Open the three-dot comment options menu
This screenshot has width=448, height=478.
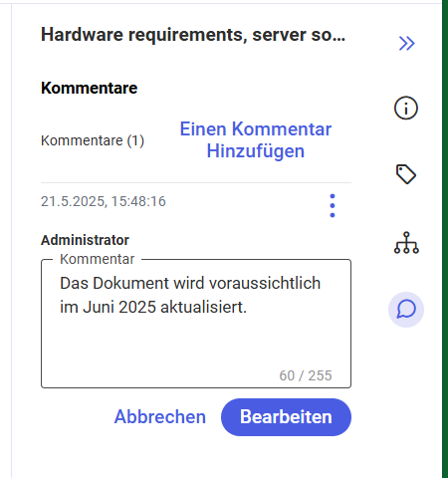click(333, 206)
